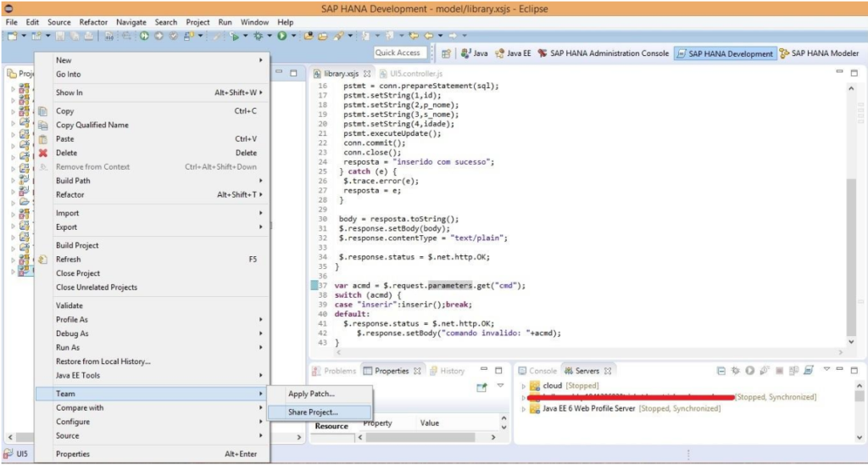The image size is (868, 465).
Task: Start the server from Servers panel toolbar
Action: pyautogui.click(x=750, y=371)
